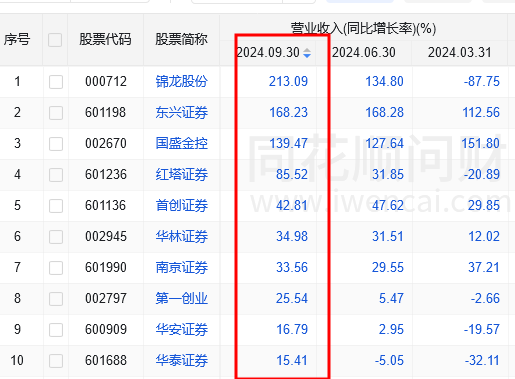Open the 首创证券 stock link

182,205
